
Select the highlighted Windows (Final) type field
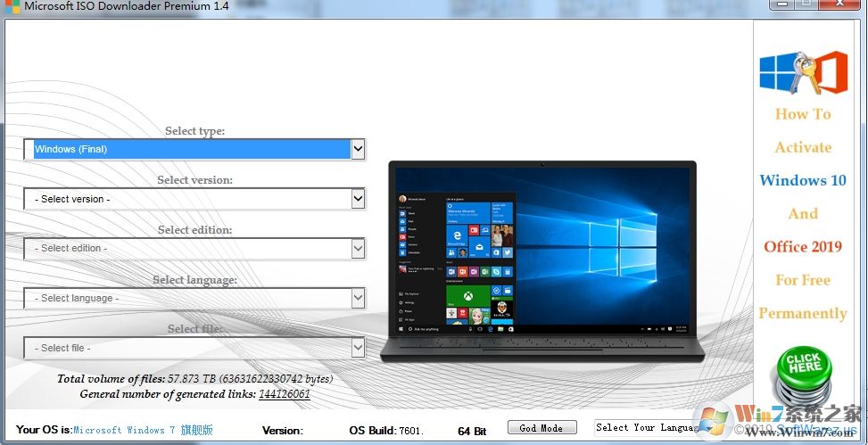(x=187, y=149)
